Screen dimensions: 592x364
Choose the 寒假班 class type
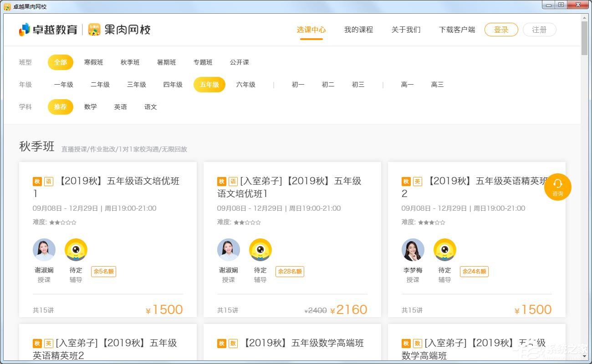point(94,62)
